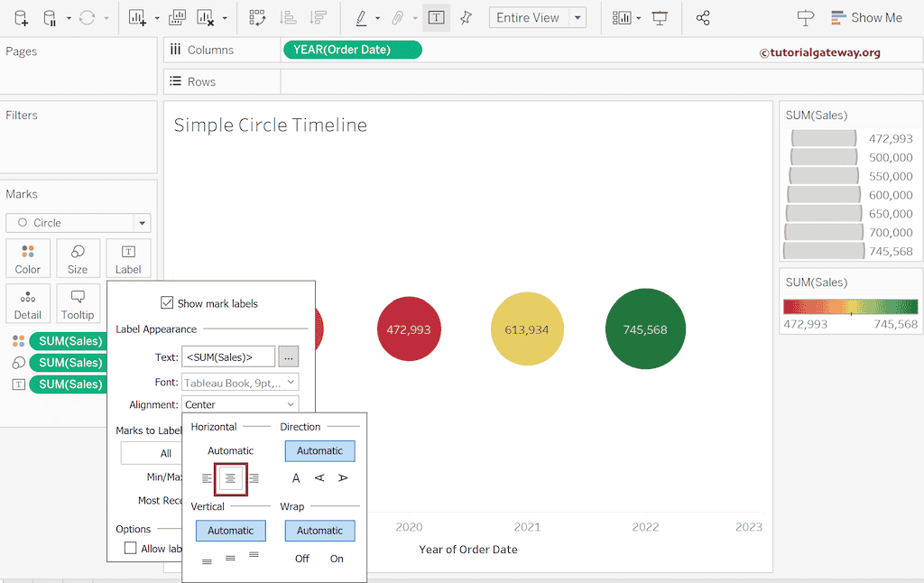Screen dimensions: 924x583
Task: Click the greyed-out Run Update refresh icon
Action: [x=88, y=18]
